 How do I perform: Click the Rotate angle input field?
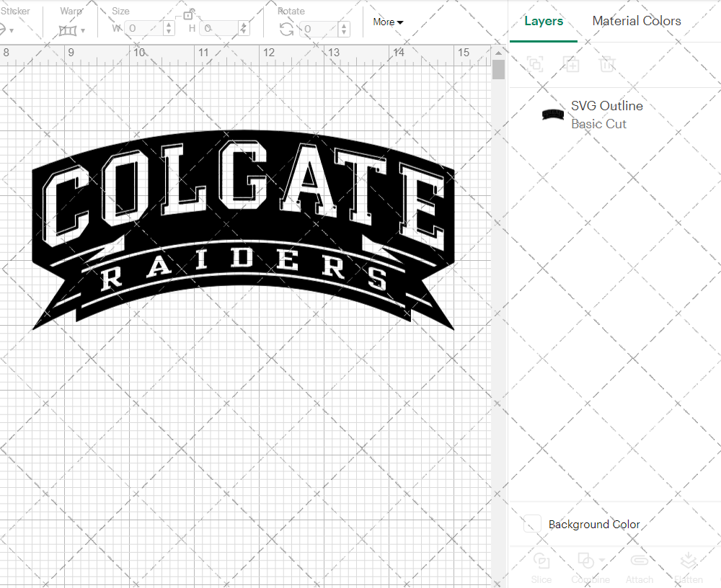(319, 29)
